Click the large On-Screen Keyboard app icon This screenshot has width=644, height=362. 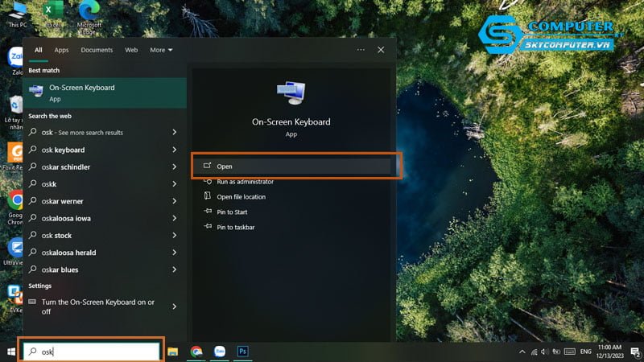tap(291, 93)
